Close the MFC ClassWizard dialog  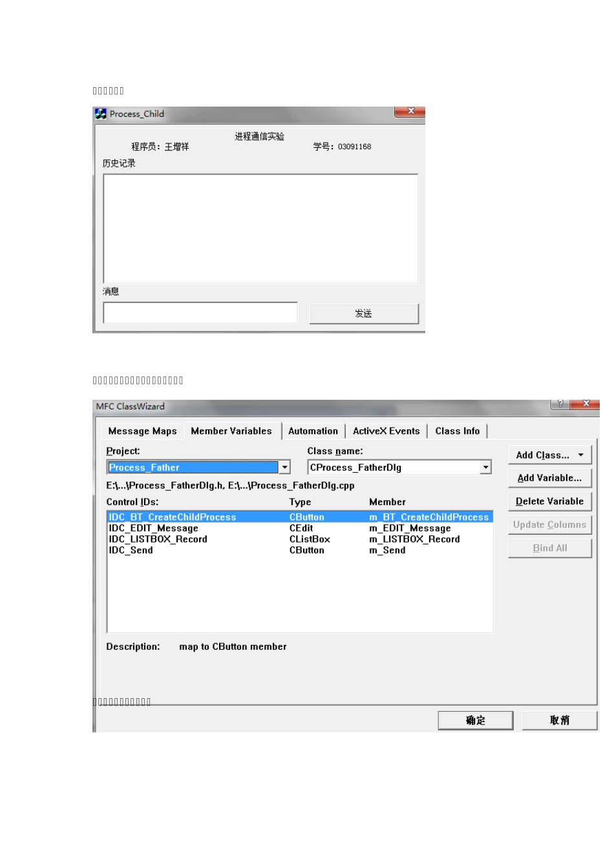tap(586, 404)
